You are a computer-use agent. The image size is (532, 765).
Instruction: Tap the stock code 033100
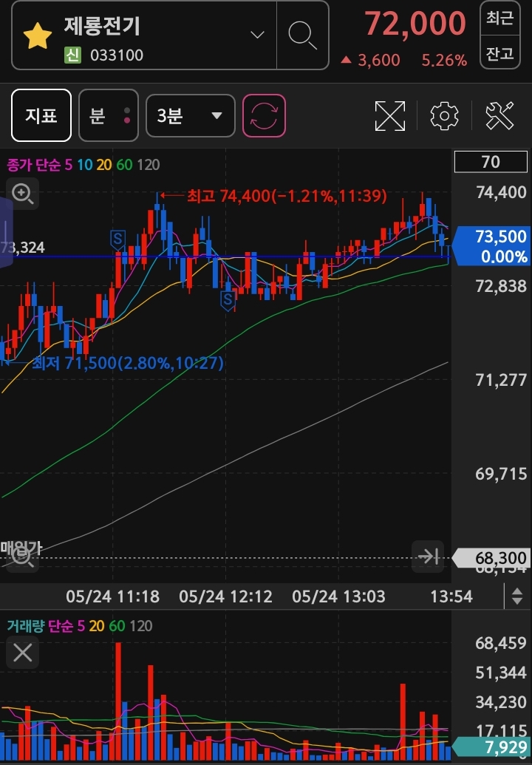tap(117, 55)
